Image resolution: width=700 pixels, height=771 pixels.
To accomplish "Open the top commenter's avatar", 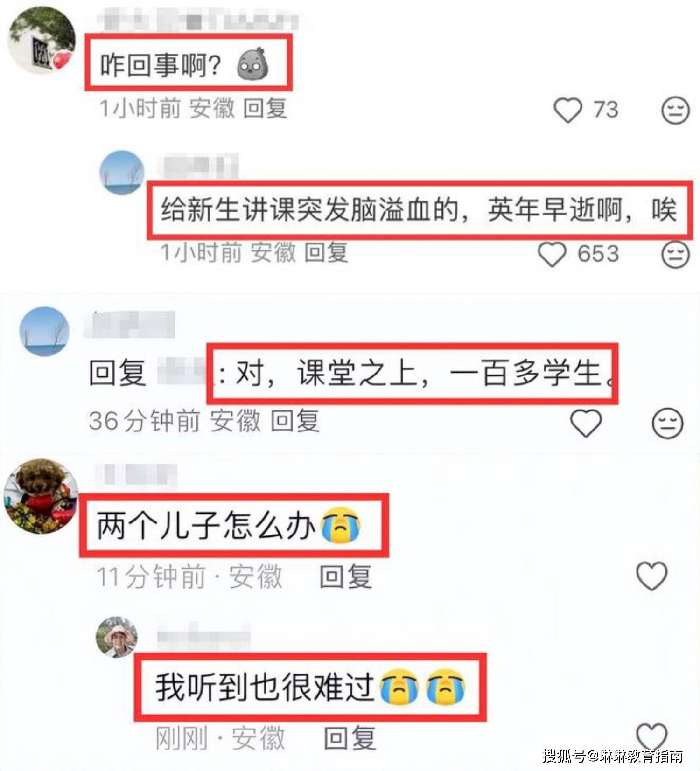I will click(x=42, y=39).
